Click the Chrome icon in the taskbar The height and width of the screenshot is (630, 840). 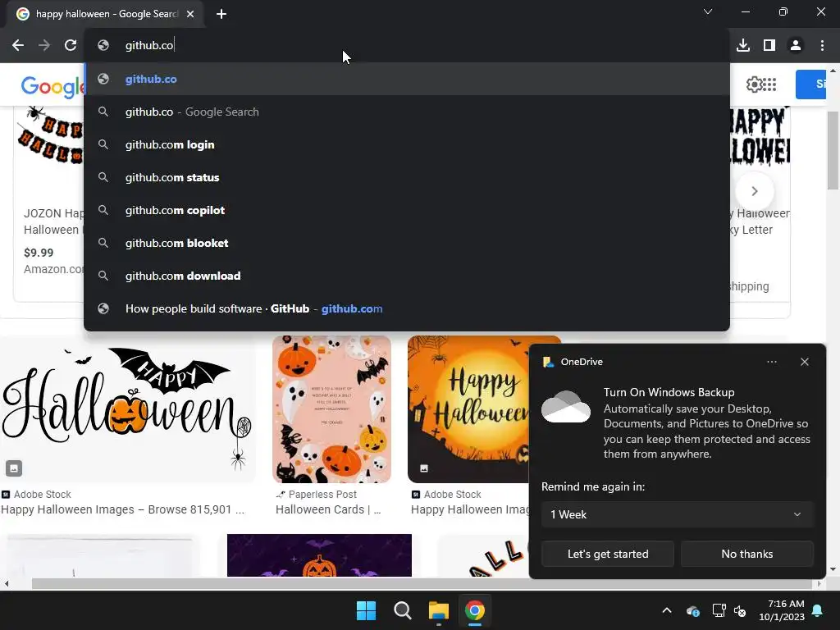(475, 610)
